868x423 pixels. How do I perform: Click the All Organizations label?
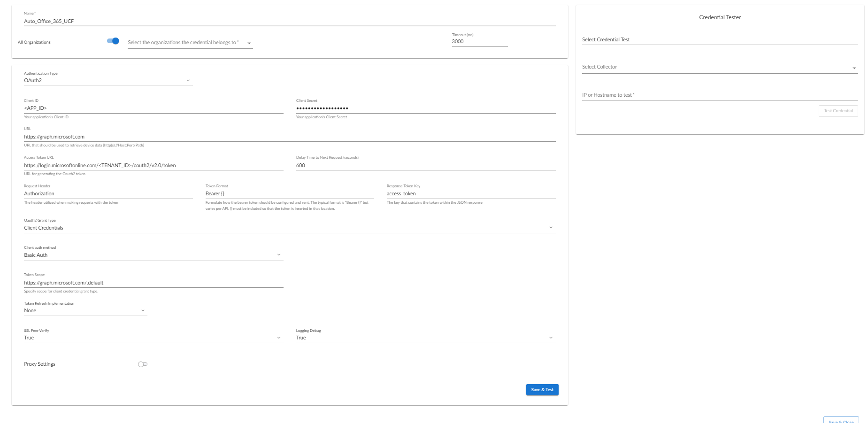[x=34, y=42]
